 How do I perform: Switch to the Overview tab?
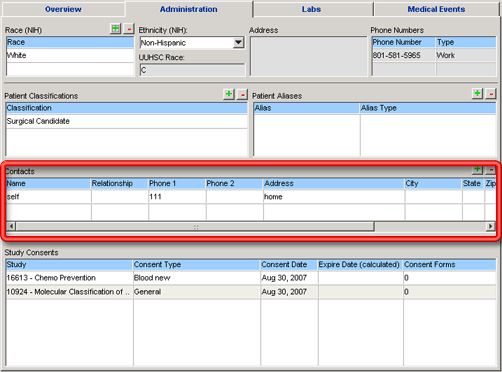pyautogui.click(x=63, y=9)
